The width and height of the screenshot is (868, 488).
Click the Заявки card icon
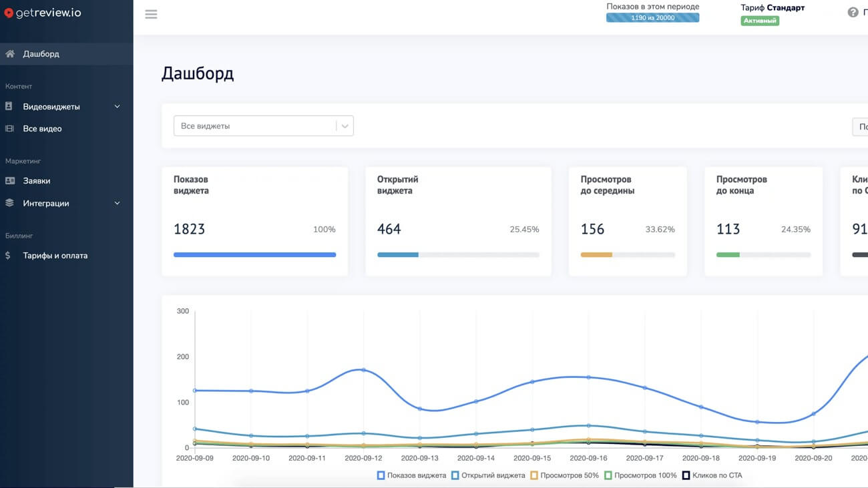[x=9, y=181]
